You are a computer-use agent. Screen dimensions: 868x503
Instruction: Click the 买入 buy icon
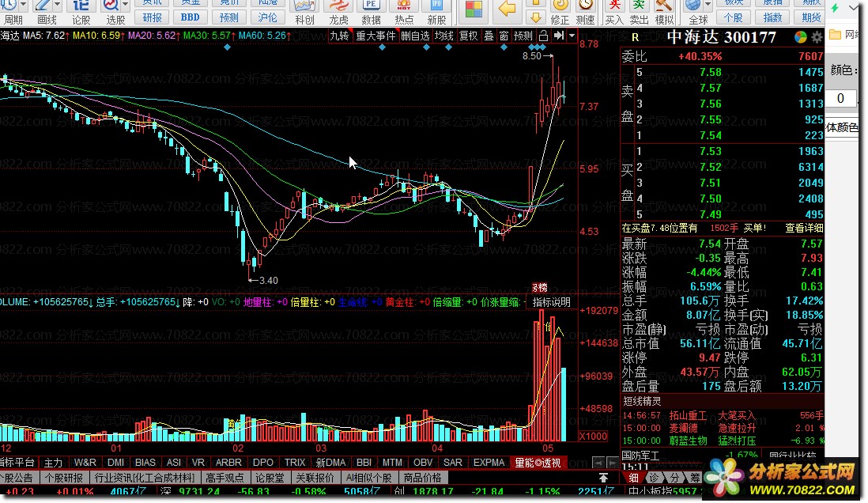614,12
